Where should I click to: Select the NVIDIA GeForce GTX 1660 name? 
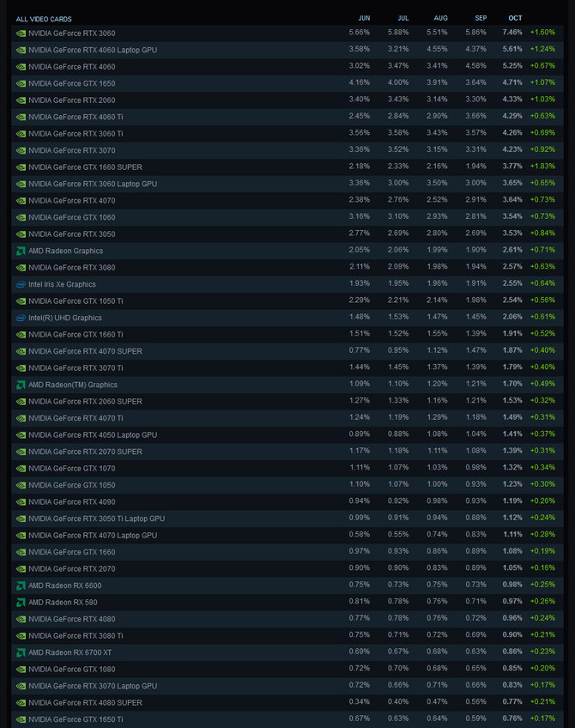coord(72,552)
